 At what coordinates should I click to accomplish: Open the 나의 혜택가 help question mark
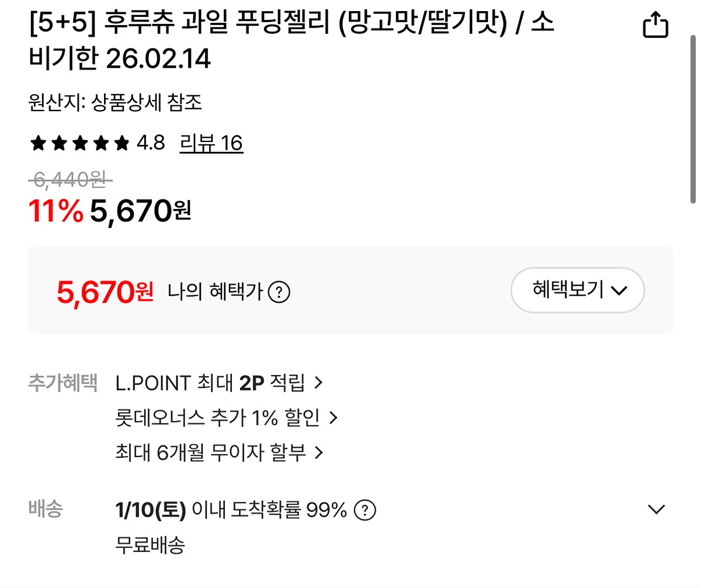[x=279, y=291]
